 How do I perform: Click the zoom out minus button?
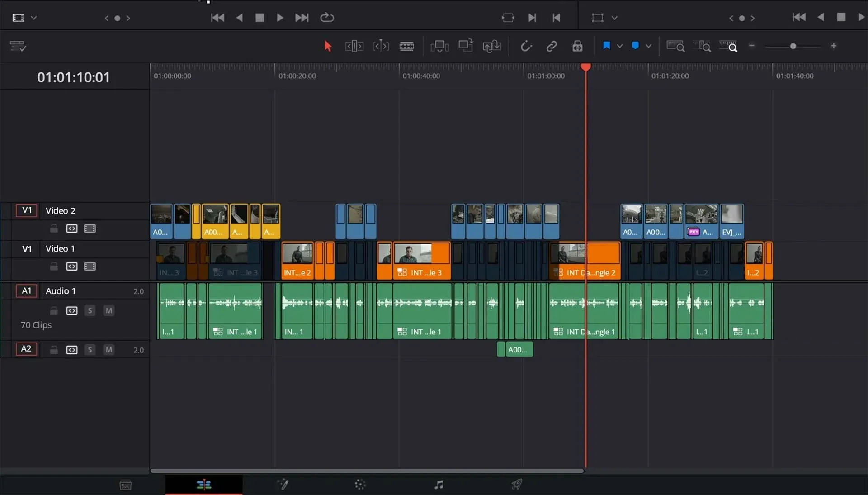(x=752, y=46)
